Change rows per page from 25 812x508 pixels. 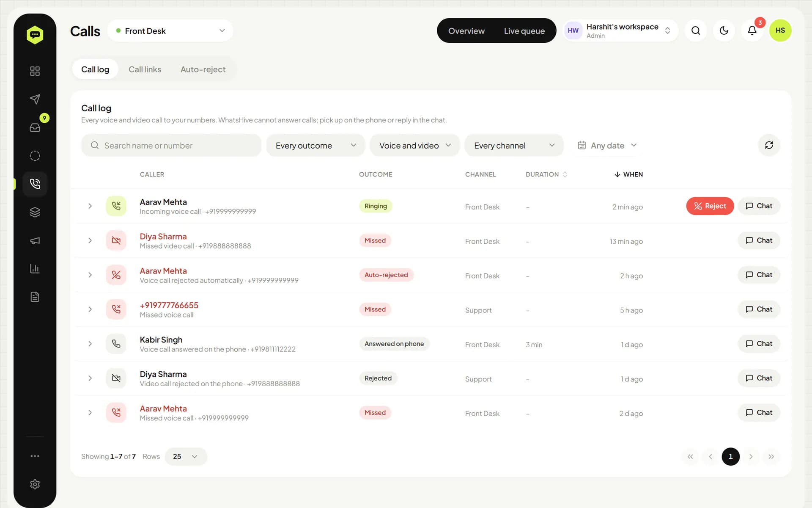coord(186,456)
